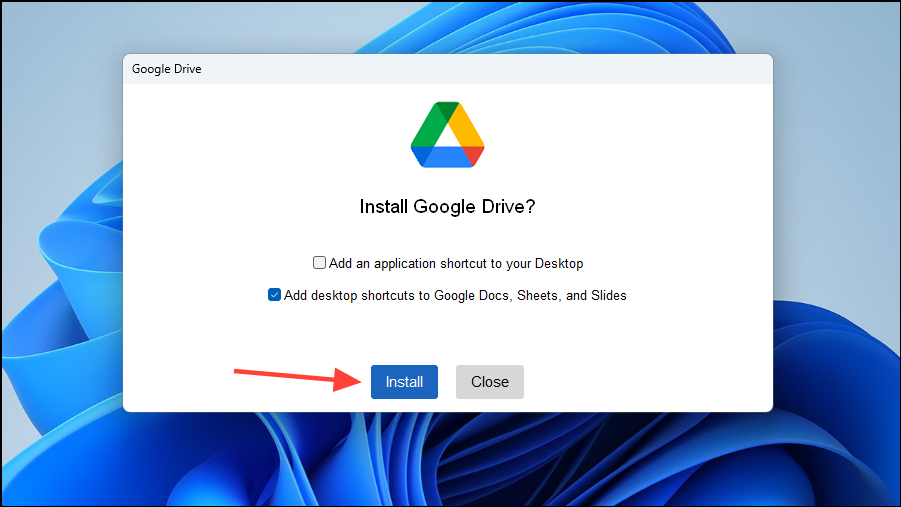Uncheck the Docs, Sheets, and Slides shortcuts checkbox
901x507 pixels.
click(x=274, y=295)
